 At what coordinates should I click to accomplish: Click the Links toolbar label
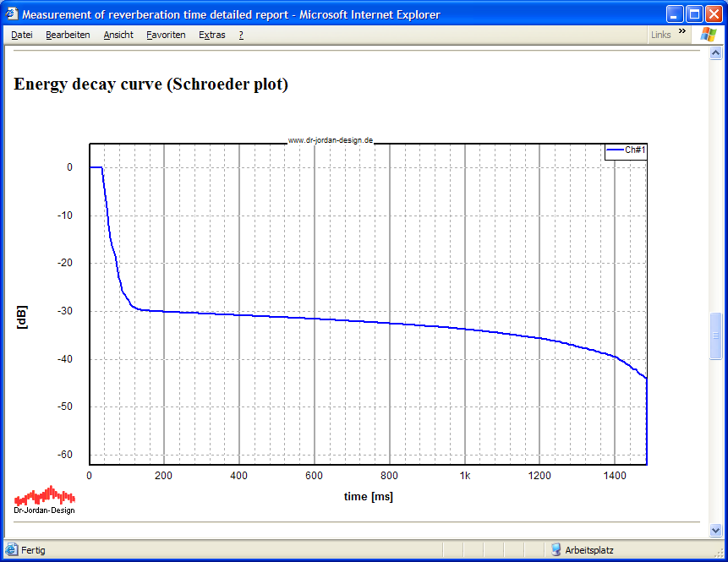661,35
